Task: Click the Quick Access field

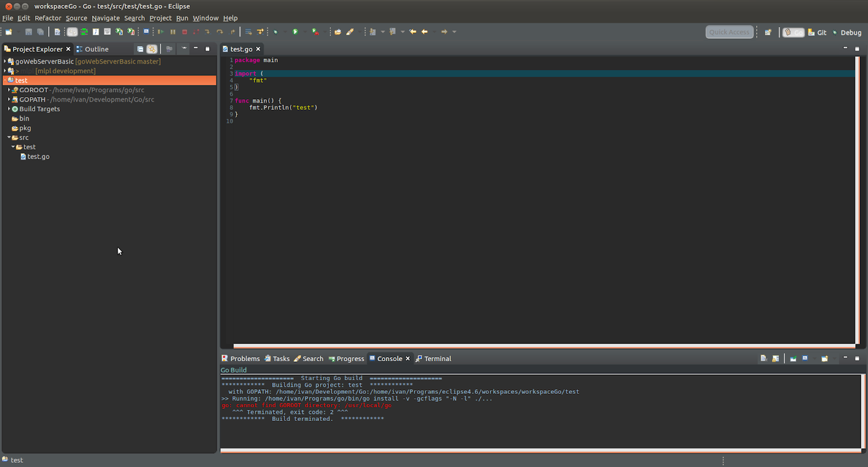Action: (x=729, y=32)
